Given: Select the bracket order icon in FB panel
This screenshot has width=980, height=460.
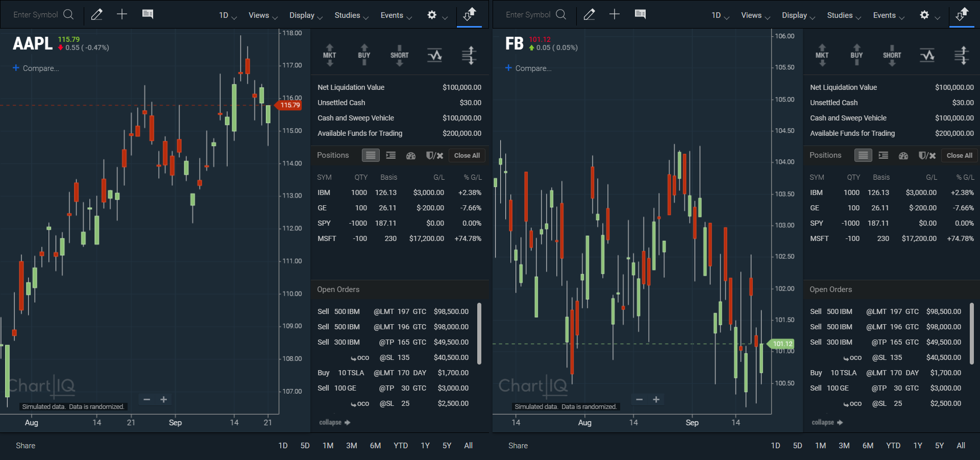Looking at the screenshot, I should 962,55.
